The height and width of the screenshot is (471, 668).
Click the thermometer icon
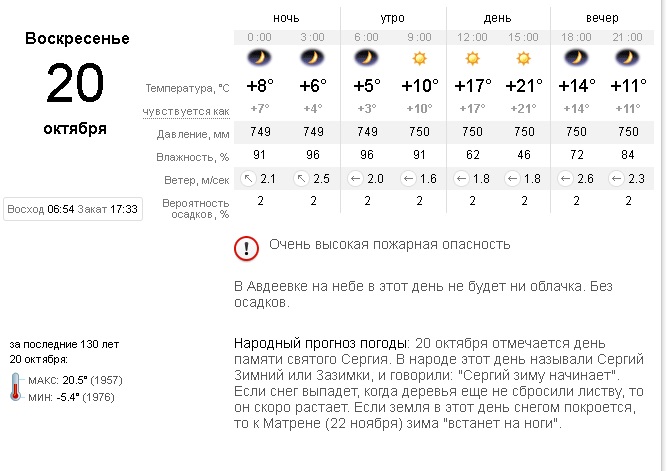point(17,387)
